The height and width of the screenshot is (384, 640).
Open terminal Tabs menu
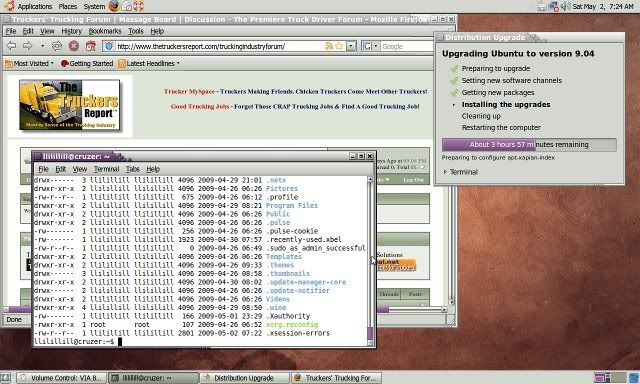[x=133, y=169]
